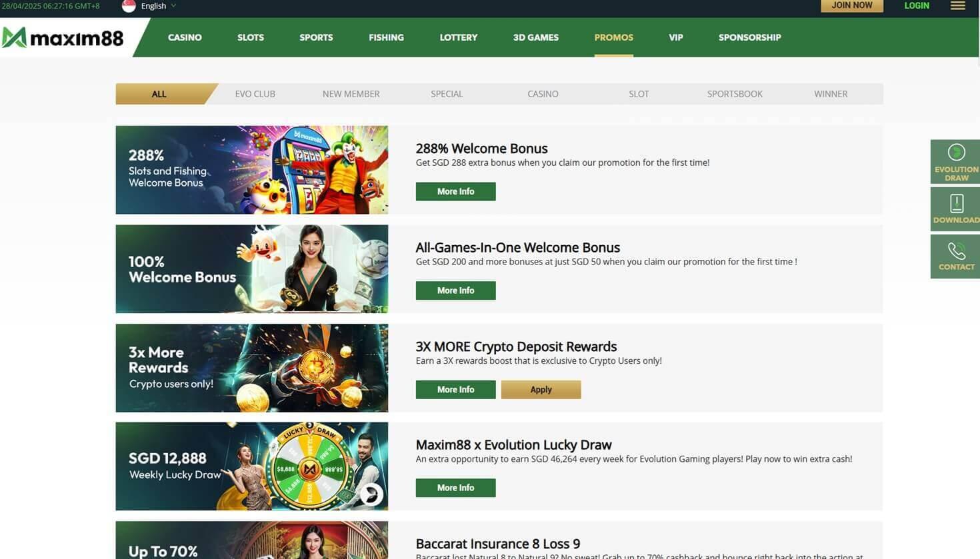View More Info for 288% Welcome Bonus
Viewport: 980px width, 559px height.
tap(455, 192)
